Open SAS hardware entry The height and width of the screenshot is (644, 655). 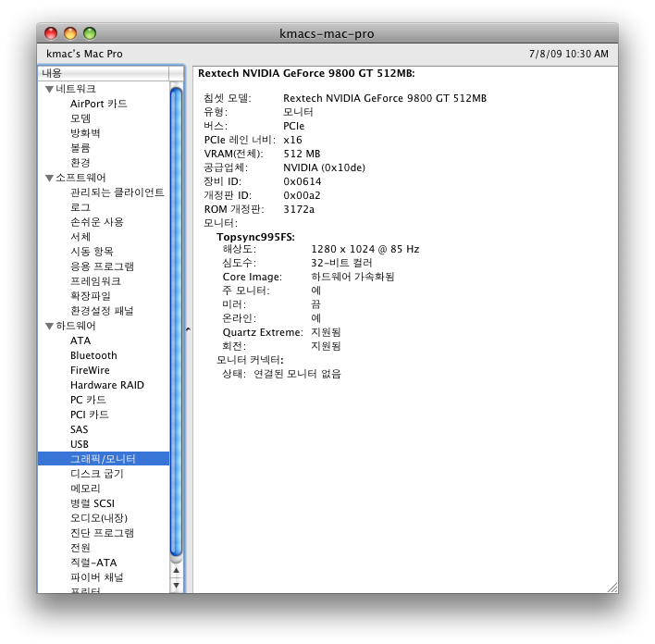79,429
